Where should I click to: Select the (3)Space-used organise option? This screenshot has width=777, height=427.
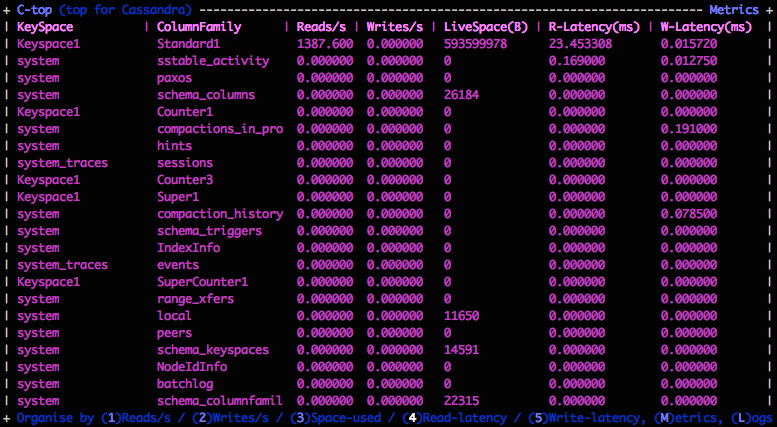335,418
